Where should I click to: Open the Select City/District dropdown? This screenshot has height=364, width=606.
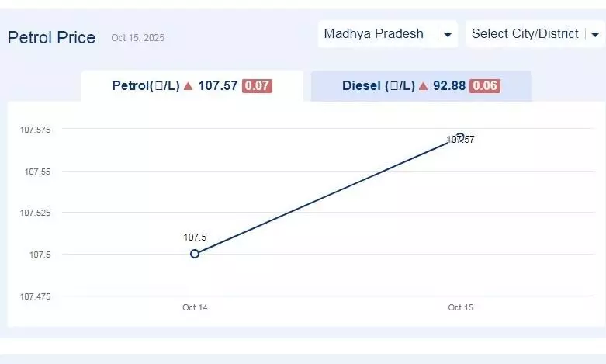[525, 34]
